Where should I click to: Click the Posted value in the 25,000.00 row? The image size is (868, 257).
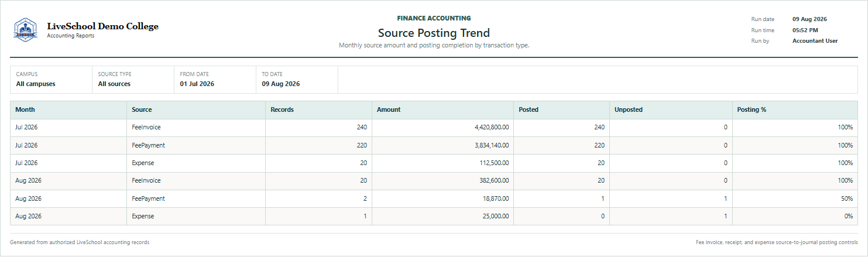[x=602, y=216]
